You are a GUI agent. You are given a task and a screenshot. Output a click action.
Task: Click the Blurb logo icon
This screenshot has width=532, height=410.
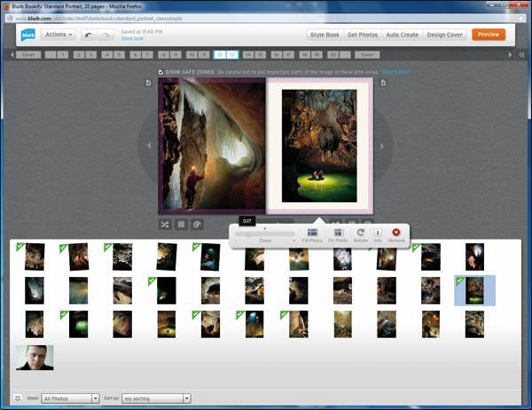point(28,35)
